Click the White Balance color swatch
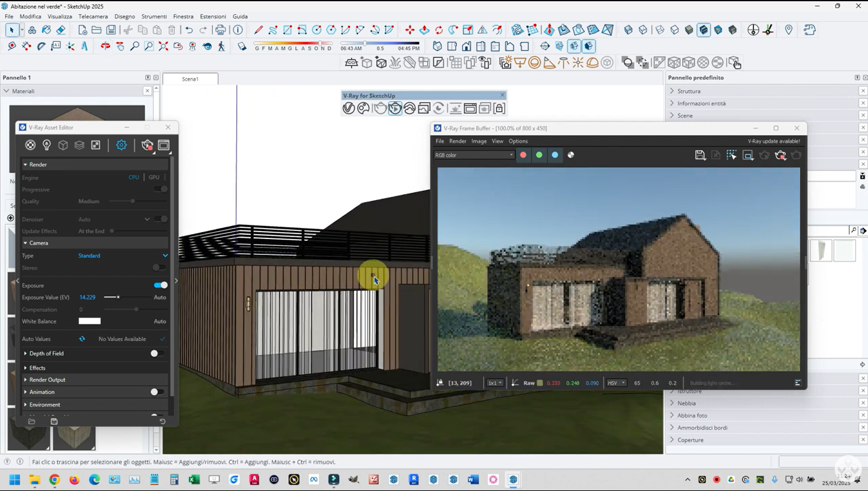 click(90, 321)
